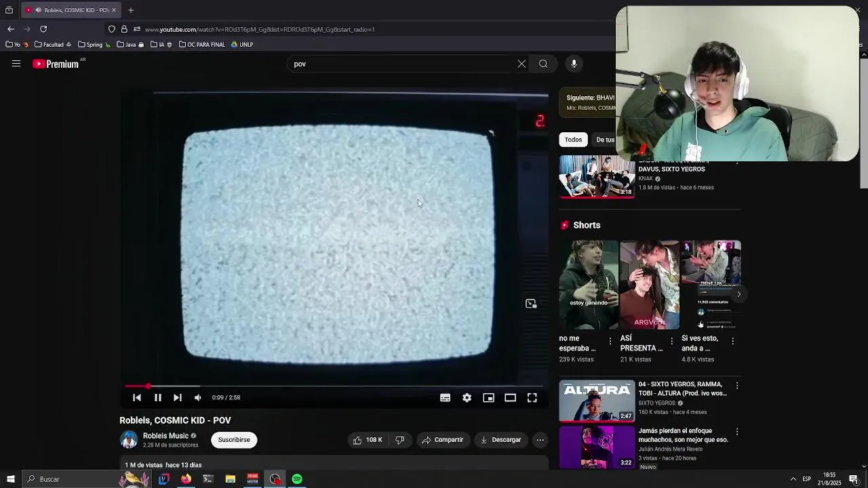The width and height of the screenshot is (868, 488).
Task: Click the overlay icon on the video
Action: (531, 304)
